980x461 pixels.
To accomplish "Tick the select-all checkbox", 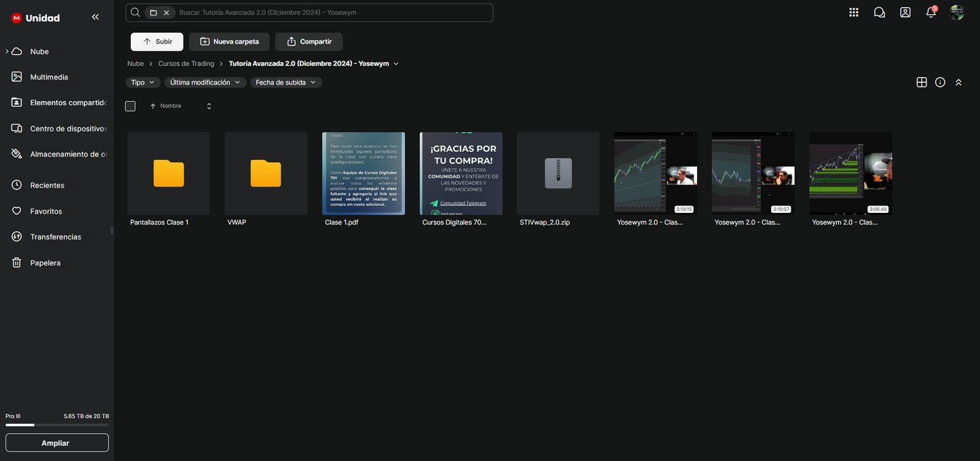I will coord(130,106).
